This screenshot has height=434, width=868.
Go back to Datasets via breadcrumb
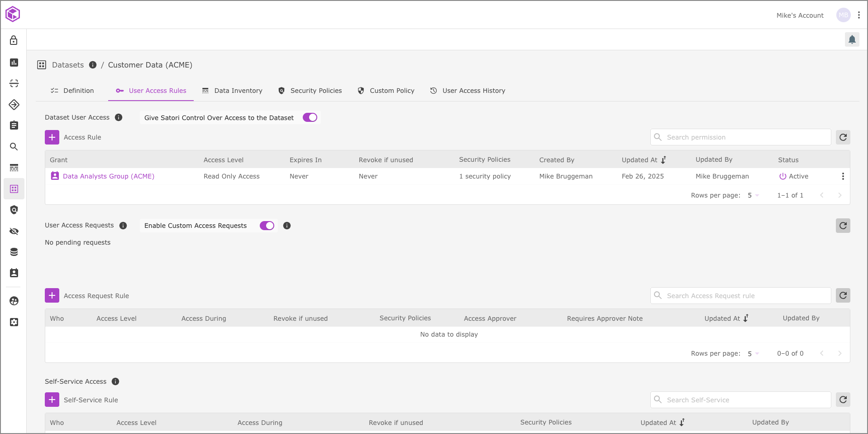click(x=68, y=65)
